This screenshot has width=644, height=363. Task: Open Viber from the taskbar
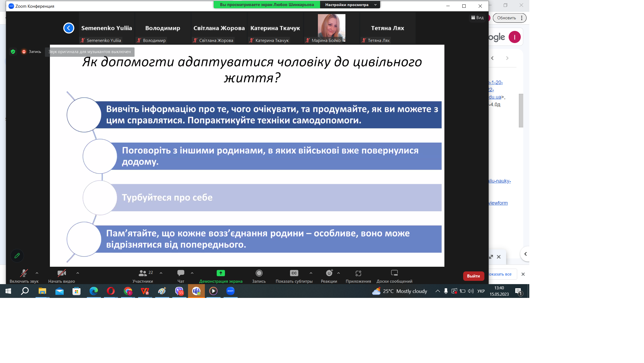[x=179, y=291]
